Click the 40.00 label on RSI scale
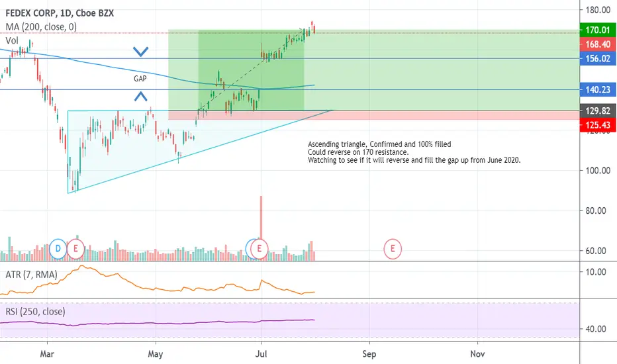Viewport: 617px width, 364px height. point(596,329)
